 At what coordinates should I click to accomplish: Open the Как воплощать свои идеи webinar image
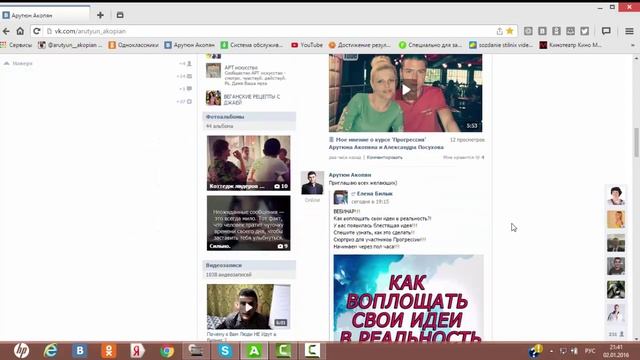click(x=409, y=298)
